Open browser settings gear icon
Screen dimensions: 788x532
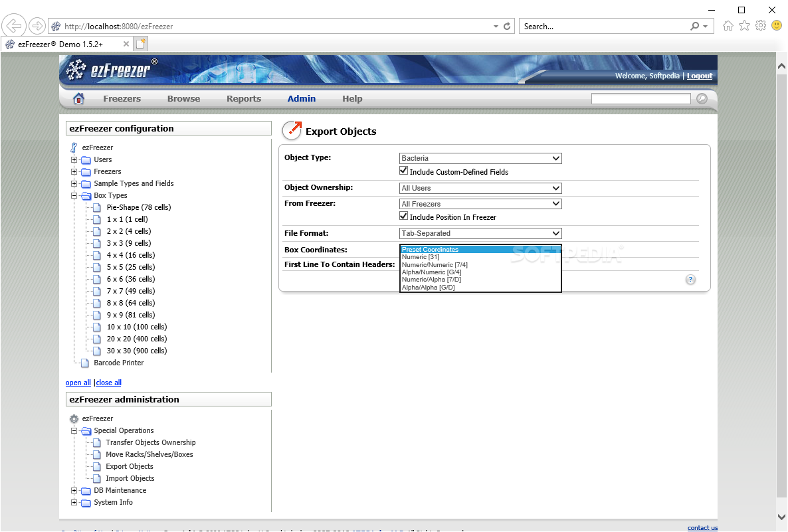[x=761, y=26]
